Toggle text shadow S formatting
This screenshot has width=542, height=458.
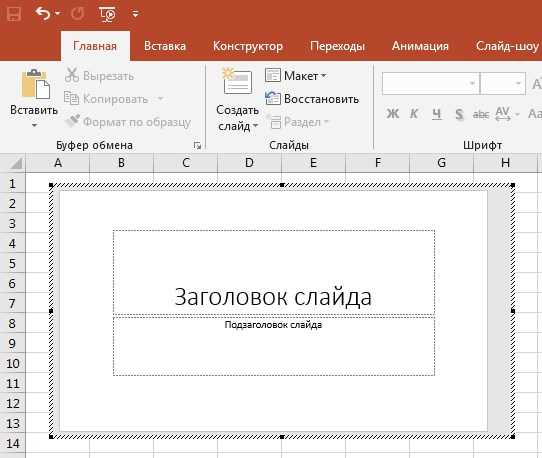[x=459, y=113]
